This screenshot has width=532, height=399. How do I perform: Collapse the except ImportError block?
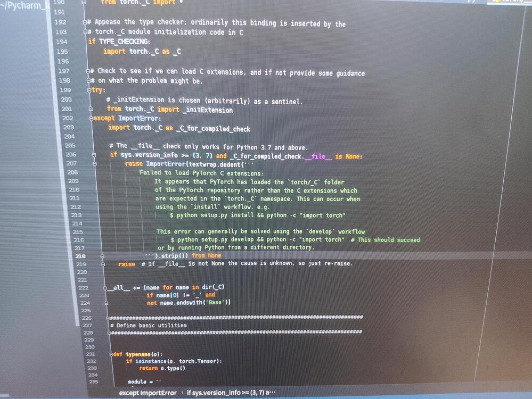(92, 118)
